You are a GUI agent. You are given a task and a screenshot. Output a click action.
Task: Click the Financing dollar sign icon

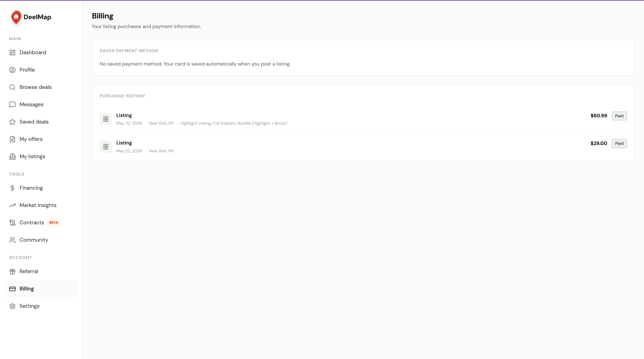pyautogui.click(x=12, y=188)
